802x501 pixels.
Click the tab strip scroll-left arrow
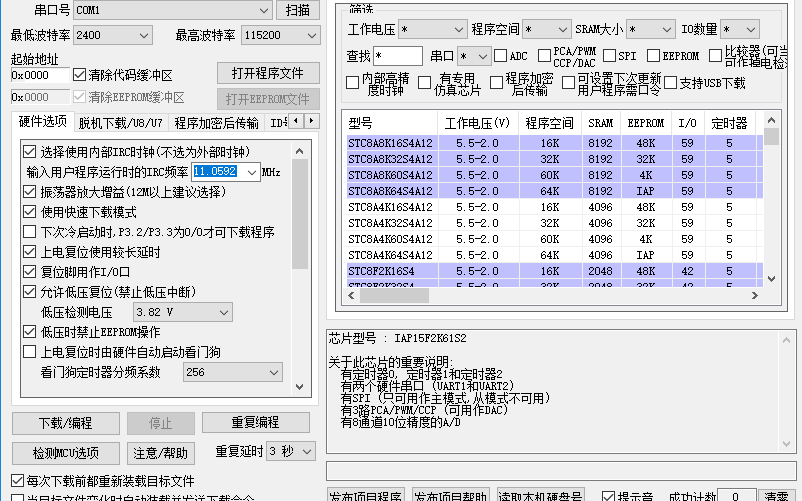(296, 121)
